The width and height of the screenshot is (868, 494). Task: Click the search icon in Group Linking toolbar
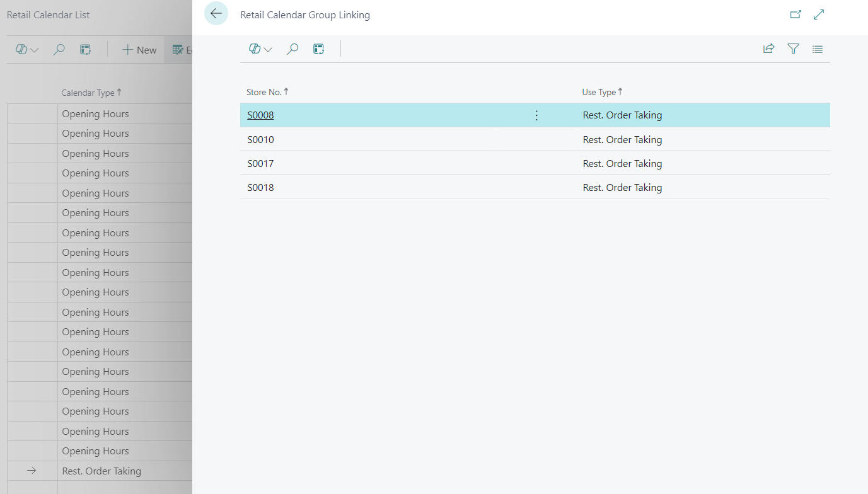pyautogui.click(x=292, y=49)
